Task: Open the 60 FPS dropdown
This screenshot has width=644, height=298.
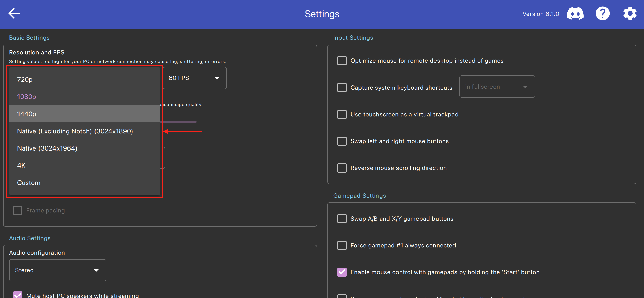Action: (x=195, y=78)
